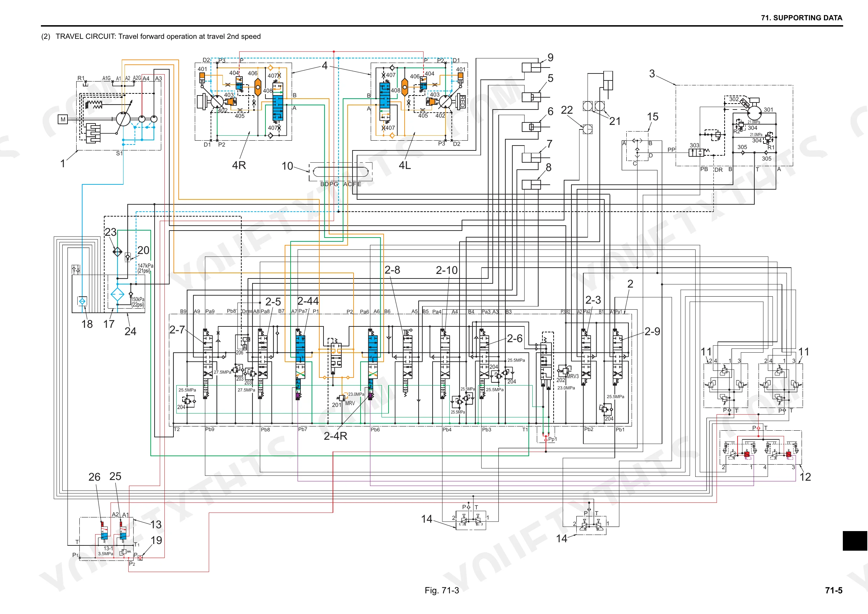This screenshot has height=614, width=868.
Task: Click callout label '2-7'
Action: point(177,330)
